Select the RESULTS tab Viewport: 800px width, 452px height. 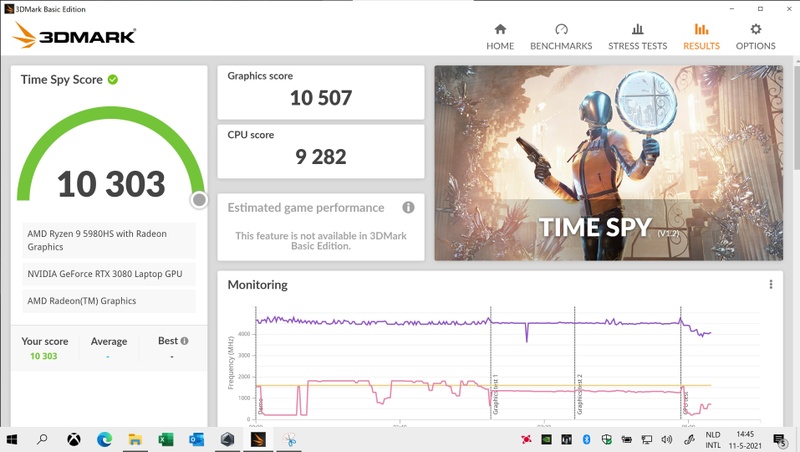point(701,37)
